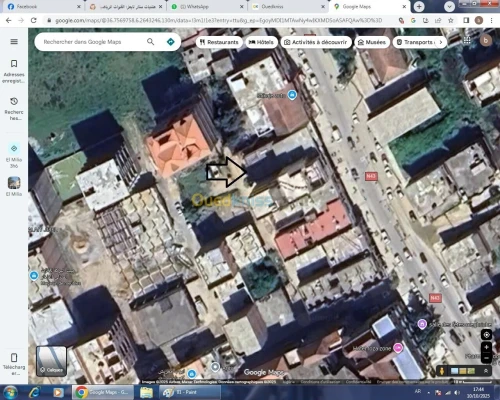Zoom in with the plus button
Screen dimensions: 500x400
pyautogui.click(x=486, y=347)
